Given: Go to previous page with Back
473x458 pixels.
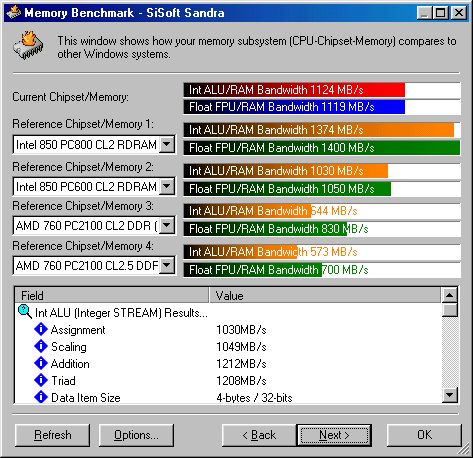Looking at the screenshot, I should point(259,435).
